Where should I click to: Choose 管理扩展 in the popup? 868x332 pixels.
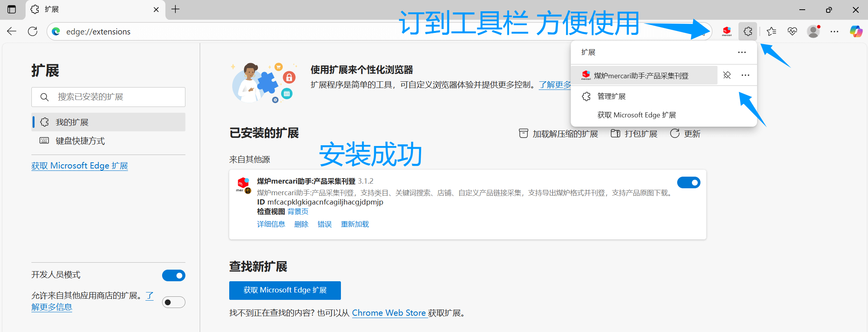664,96
